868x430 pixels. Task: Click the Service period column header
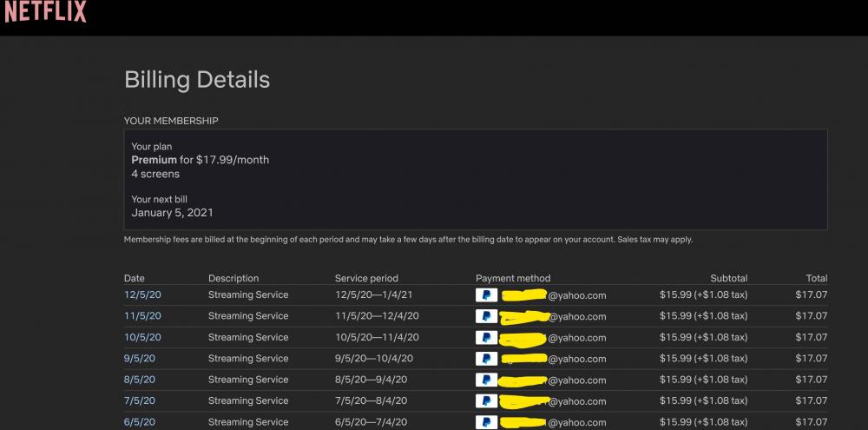366,278
